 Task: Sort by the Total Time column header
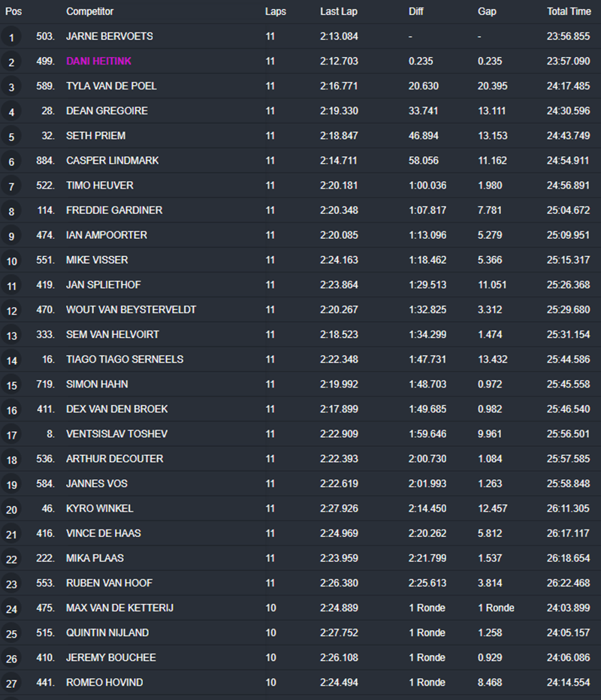[x=569, y=12]
